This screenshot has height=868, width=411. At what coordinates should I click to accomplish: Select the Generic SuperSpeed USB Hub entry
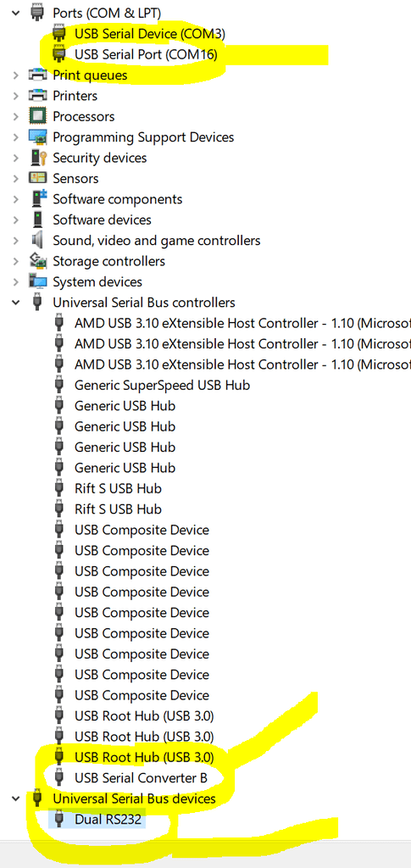coord(162,385)
